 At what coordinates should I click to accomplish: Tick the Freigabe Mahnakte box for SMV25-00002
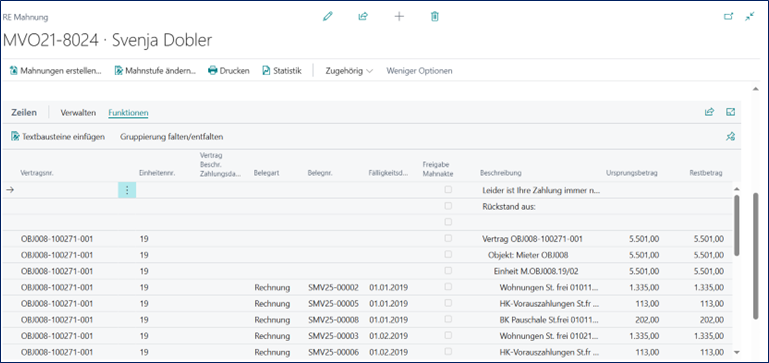(448, 286)
